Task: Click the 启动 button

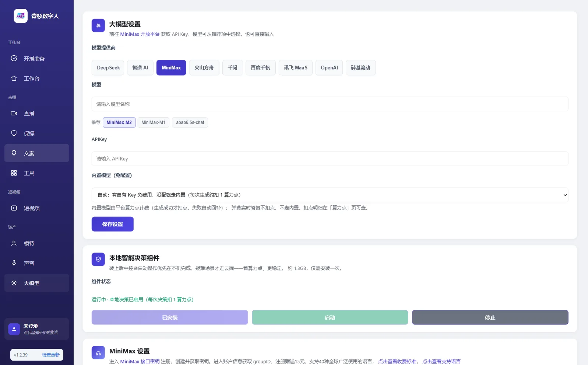Action: tap(330, 317)
